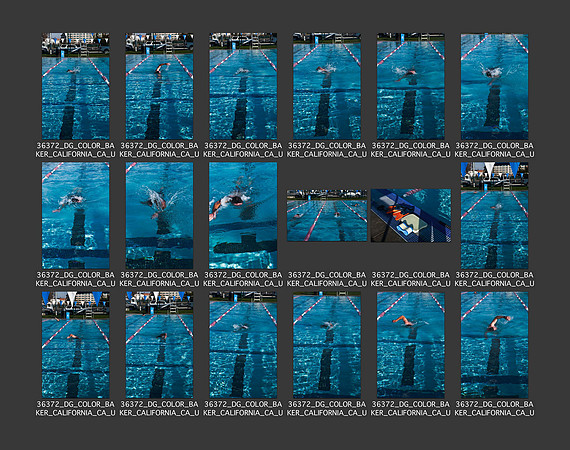Select the fourth thumbnail in the bottom row
The image size is (570, 450).
coord(327,345)
